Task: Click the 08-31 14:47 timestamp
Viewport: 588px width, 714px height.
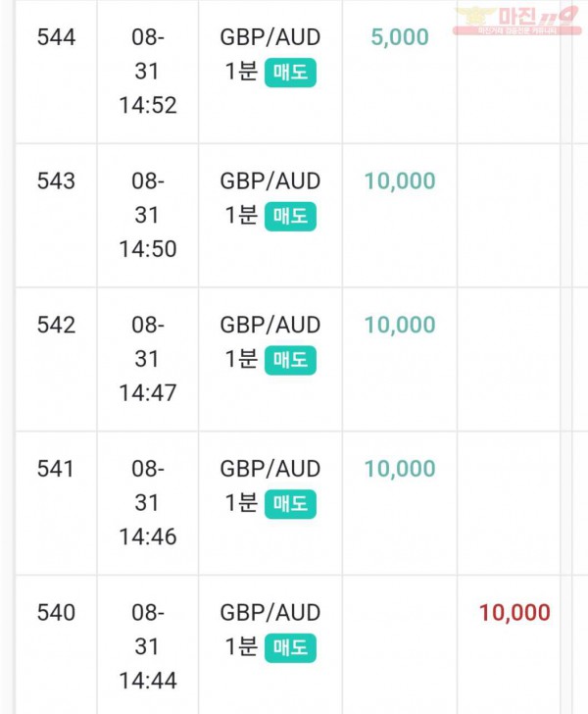Action: [147, 359]
